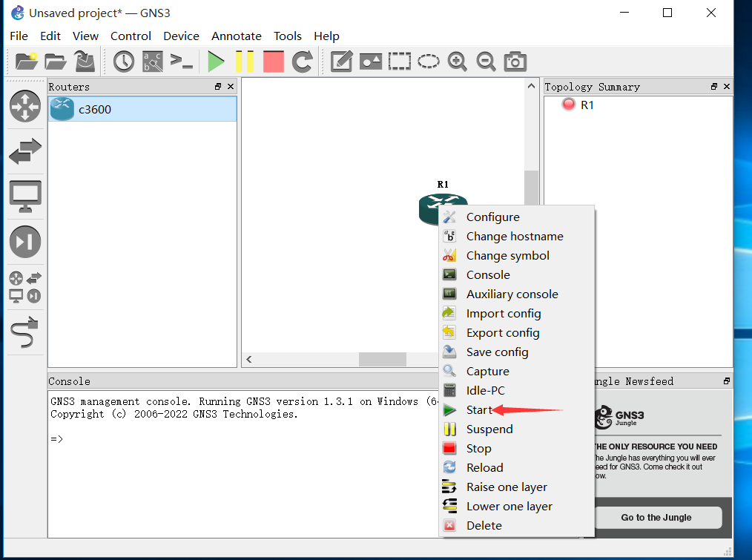The height and width of the screenshot is (560, 752).
Task: Click the Open project folder icon
Action: click(x=55, y=62)
